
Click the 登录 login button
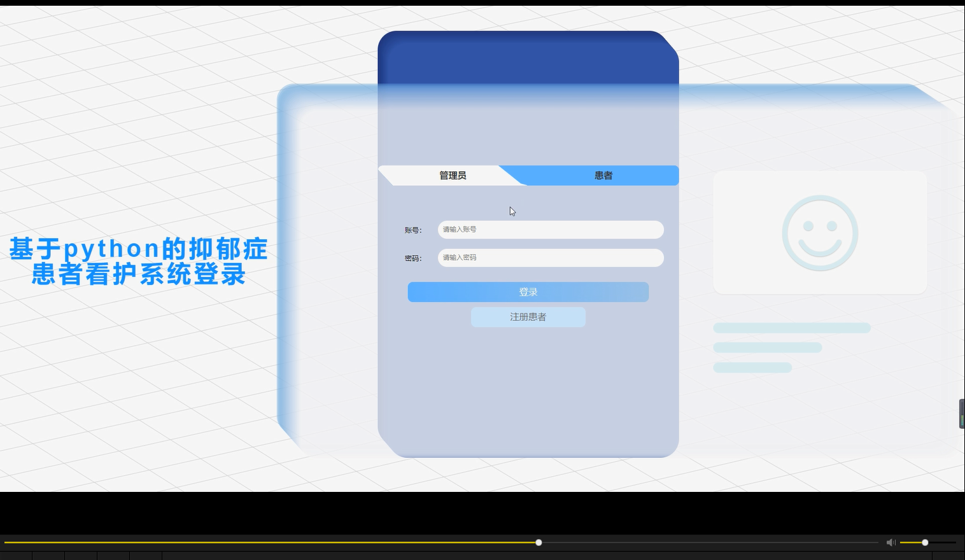pyautogui.click(x=528, y=291)
